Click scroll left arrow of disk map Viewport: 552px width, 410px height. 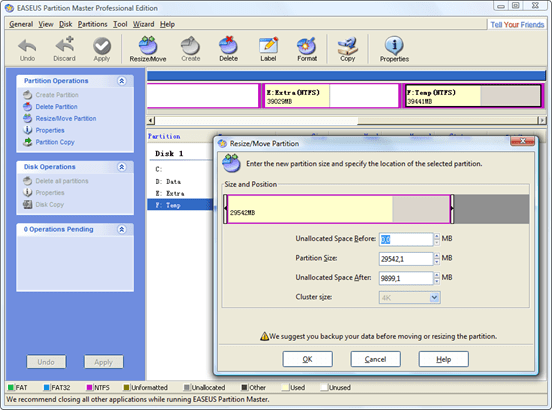[151, 121]
